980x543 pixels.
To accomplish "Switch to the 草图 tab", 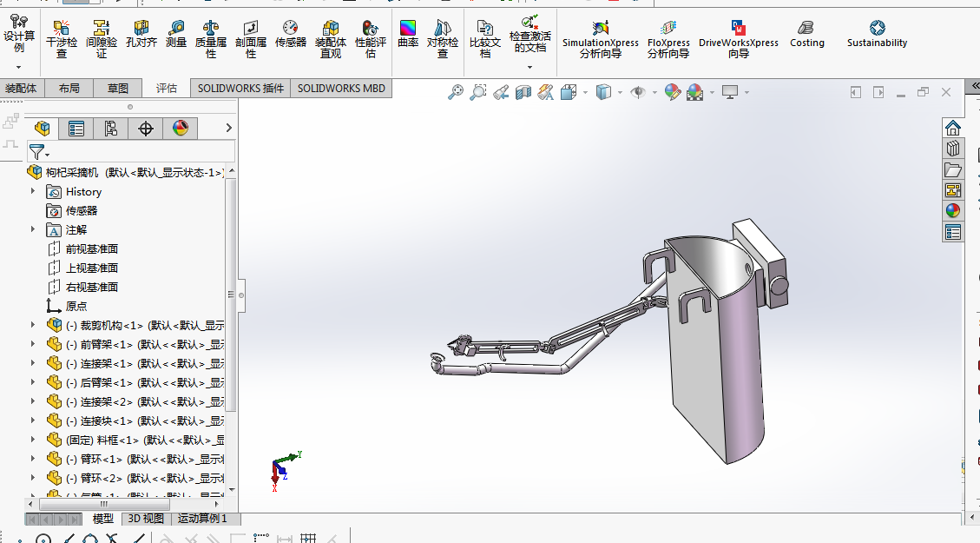I will [117, 89].
